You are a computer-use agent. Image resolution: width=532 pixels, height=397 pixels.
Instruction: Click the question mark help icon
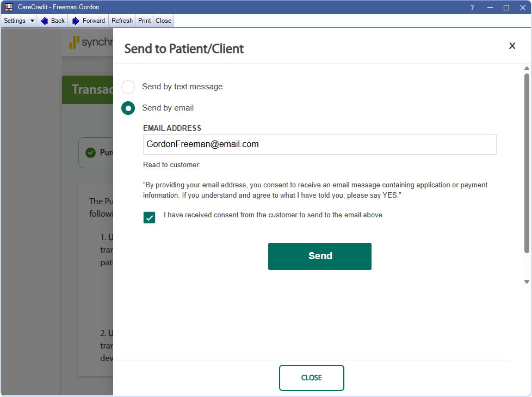[472, 7]
